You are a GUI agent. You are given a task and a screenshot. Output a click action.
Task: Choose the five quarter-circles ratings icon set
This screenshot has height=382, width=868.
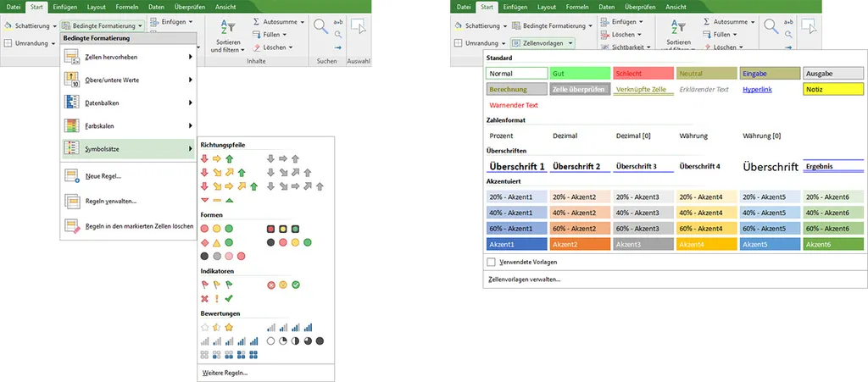295,341
